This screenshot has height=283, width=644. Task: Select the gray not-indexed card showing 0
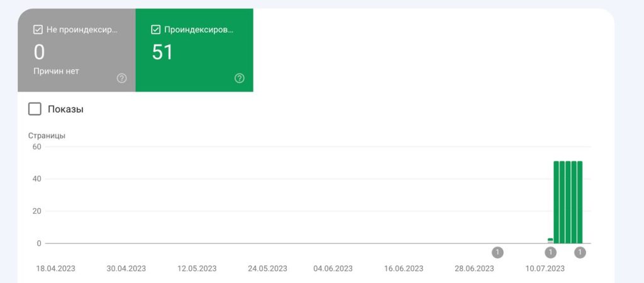76,50
